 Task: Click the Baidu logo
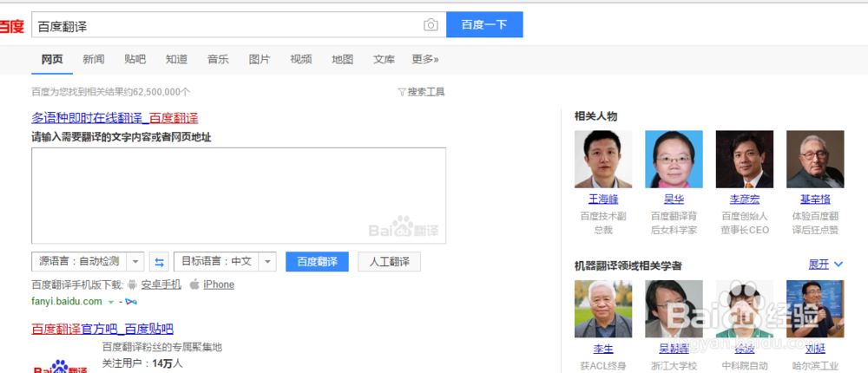click(x=11, y=25)
